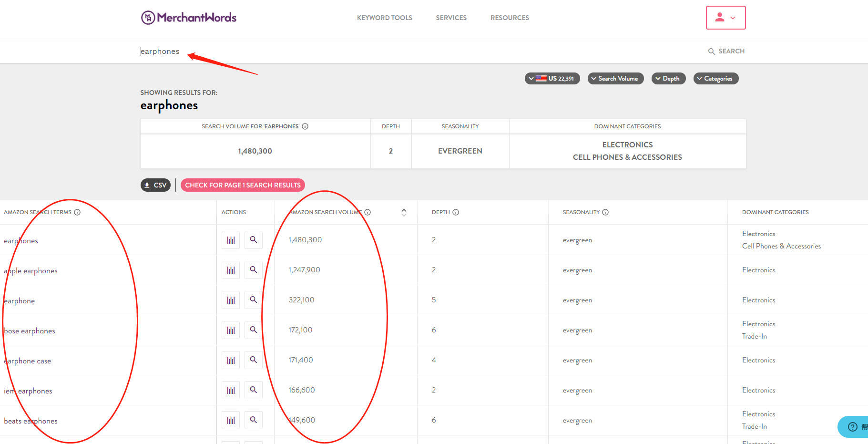This screenshot has width=868, height=444.
Task: Click Cell Phones & Accessories in earphones row
Action: tap(781, 246)
